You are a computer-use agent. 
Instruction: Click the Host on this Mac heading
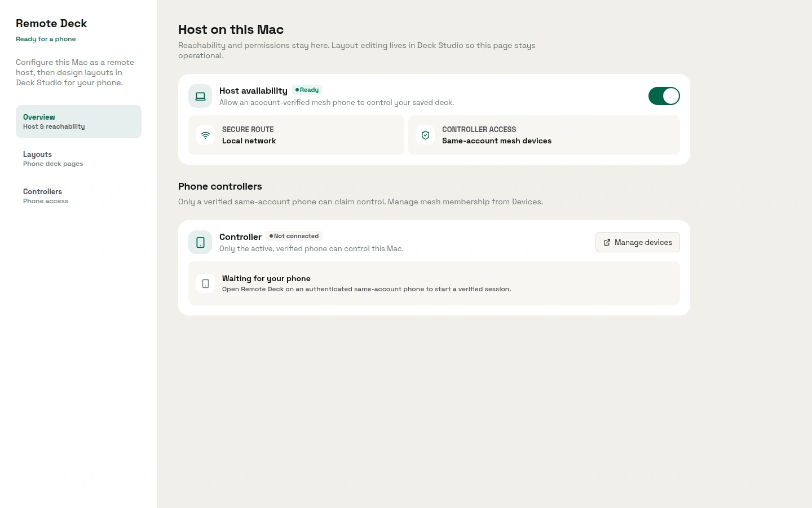point(231,29)
